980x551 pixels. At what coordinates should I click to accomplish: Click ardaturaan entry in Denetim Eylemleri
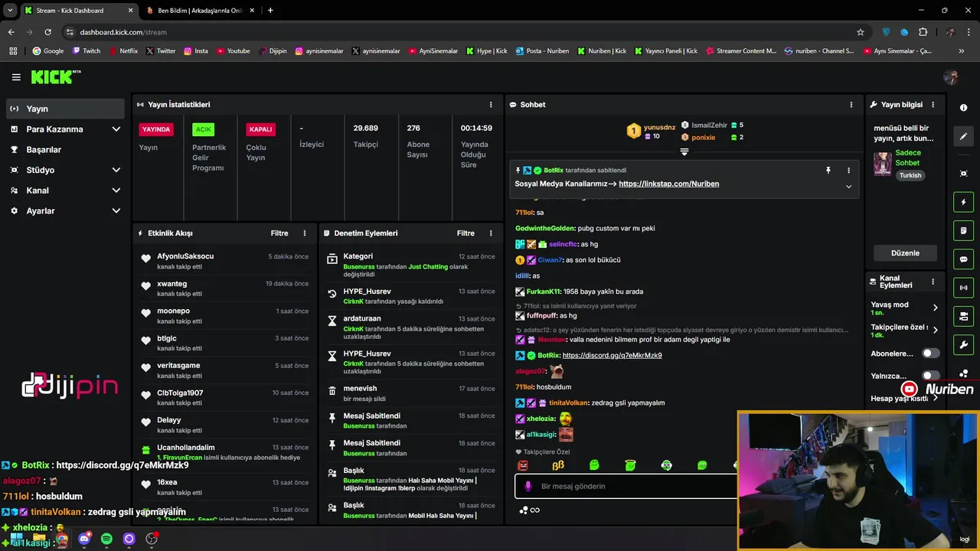point(410,328)
